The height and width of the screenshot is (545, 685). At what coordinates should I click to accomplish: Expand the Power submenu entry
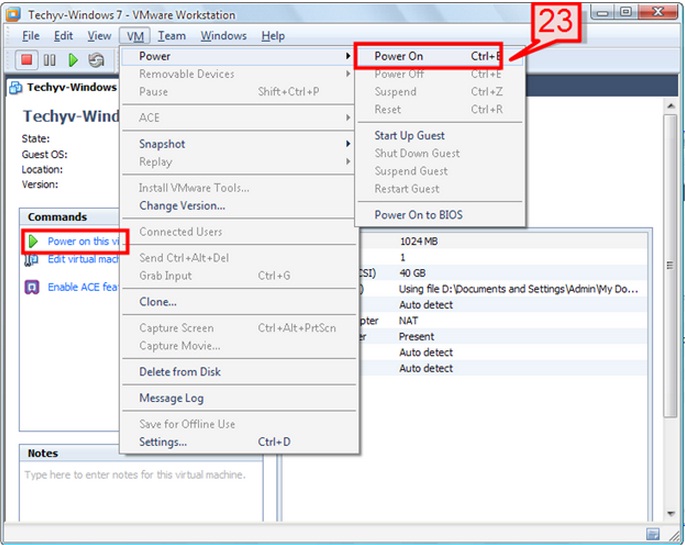[x=238, y=56]
